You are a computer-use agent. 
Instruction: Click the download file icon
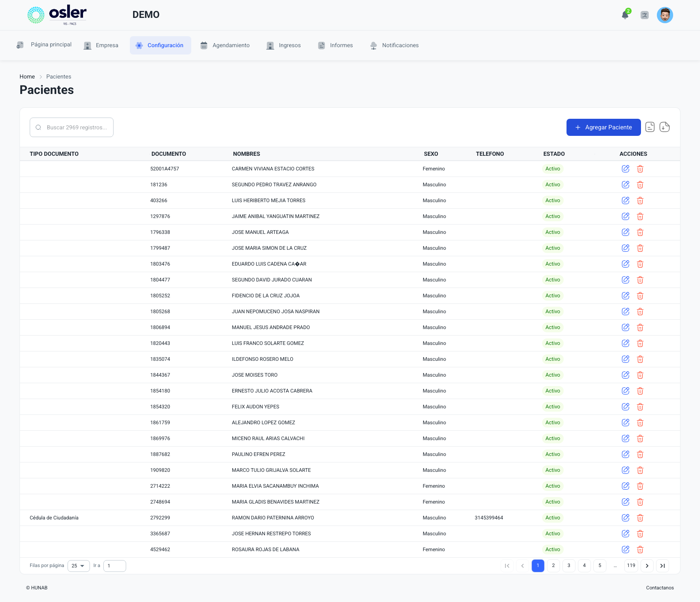pos(665,127)
